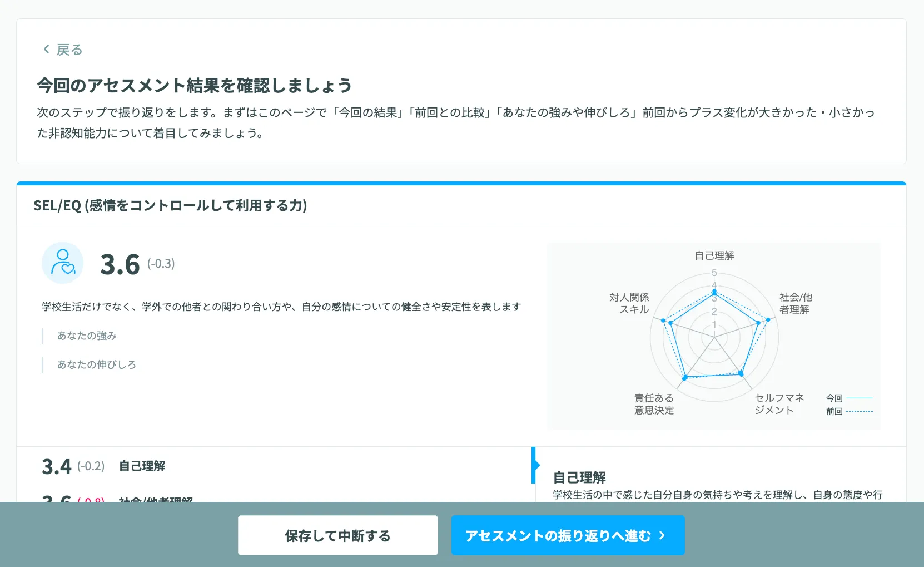Screen dimensions: 924x567
Task: Click the 今回 legend entry
Action: pyautogui.click(x=849, y=398)
